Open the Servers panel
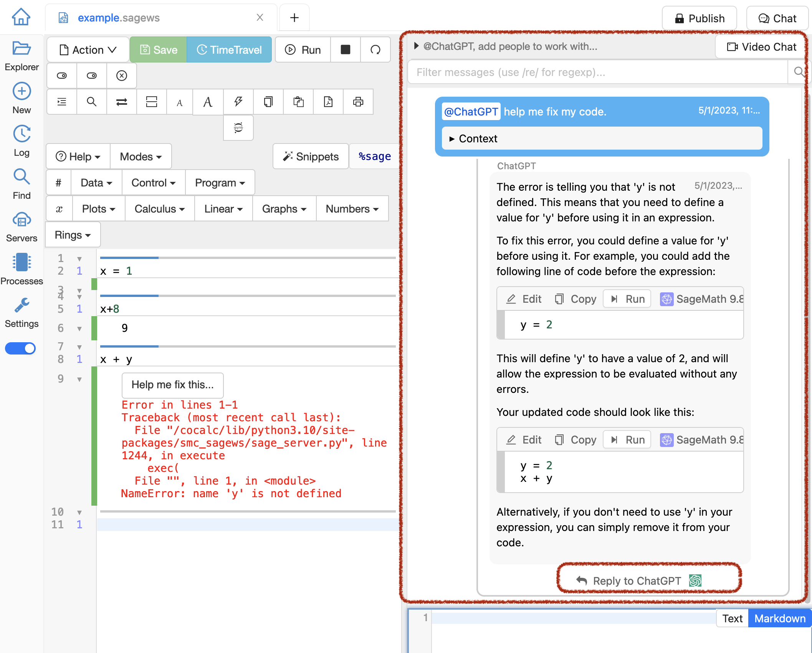812x653 pixels. point(21,225)
